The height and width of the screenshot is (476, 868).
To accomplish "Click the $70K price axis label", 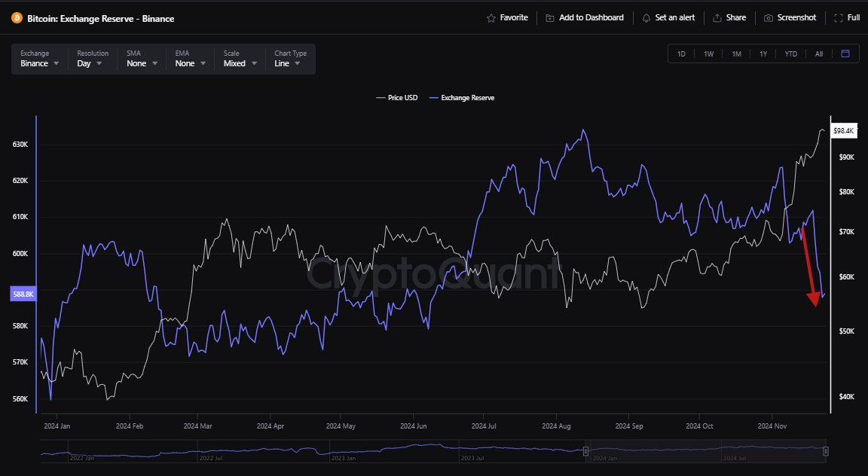I will 846,232.
